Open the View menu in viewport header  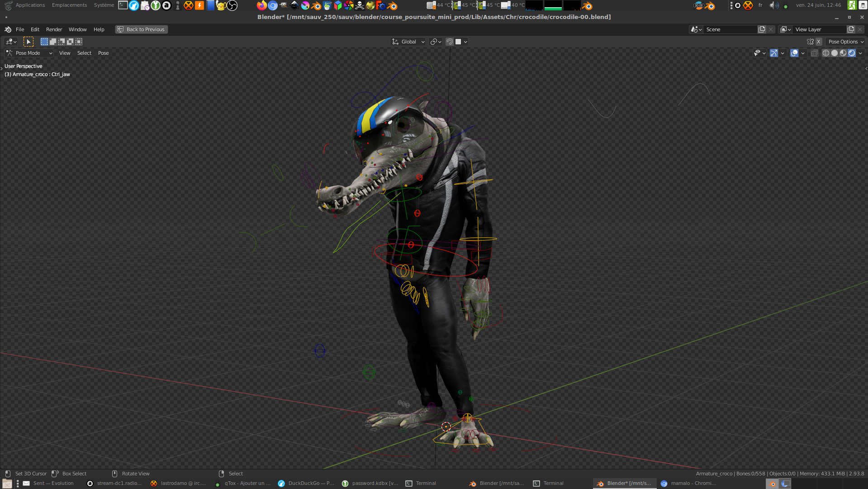(65, 53)
